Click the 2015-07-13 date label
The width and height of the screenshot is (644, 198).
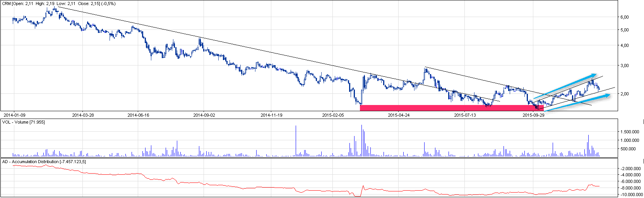(x=465, y=115)
